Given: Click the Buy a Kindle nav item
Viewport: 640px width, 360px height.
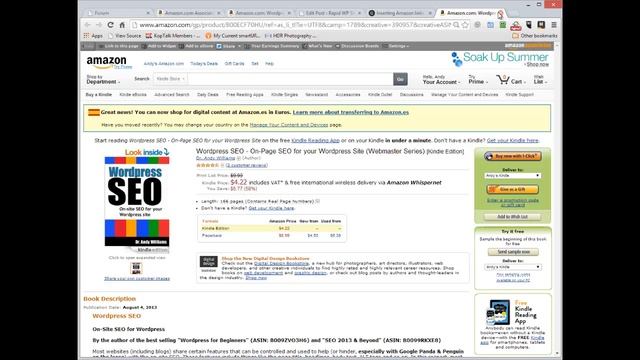Looking at the screenshot, I should pos(98,95).
